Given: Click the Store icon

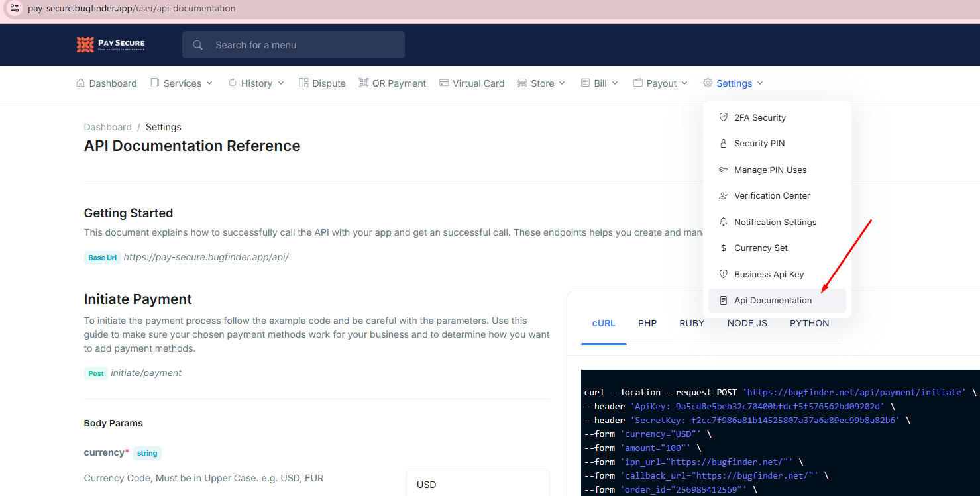Looking at the screenshot, I should pos(522,83).
